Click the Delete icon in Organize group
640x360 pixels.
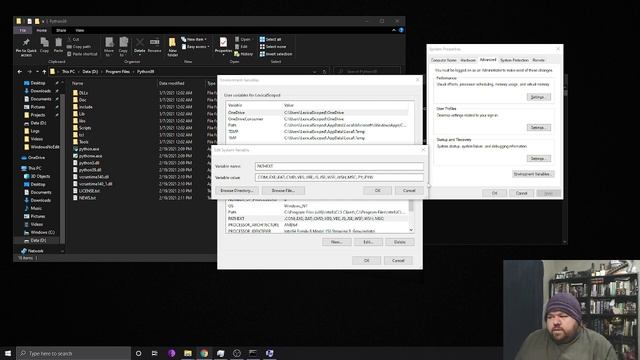tap(140, 46)
